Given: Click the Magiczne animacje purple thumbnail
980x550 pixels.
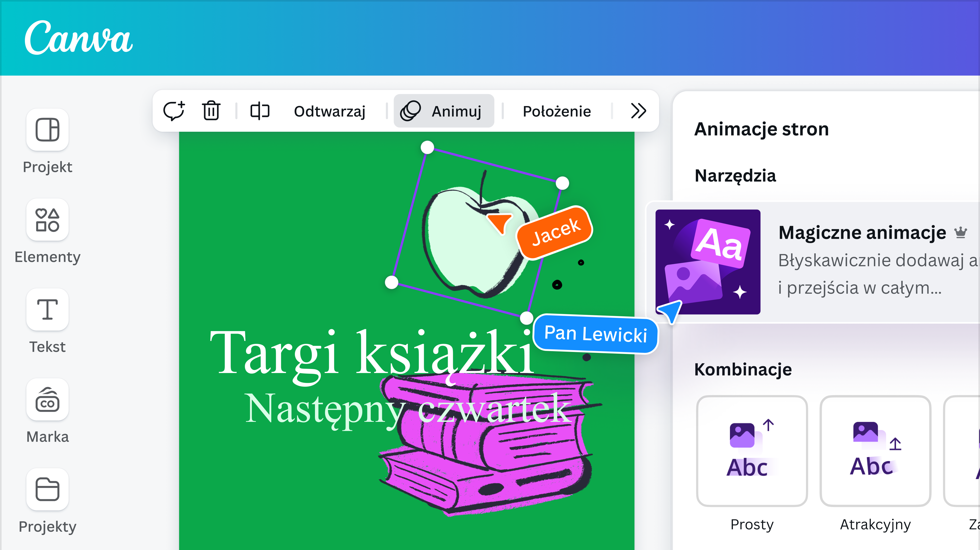Looking at the screenshot, I should click(x=708, y=262).
